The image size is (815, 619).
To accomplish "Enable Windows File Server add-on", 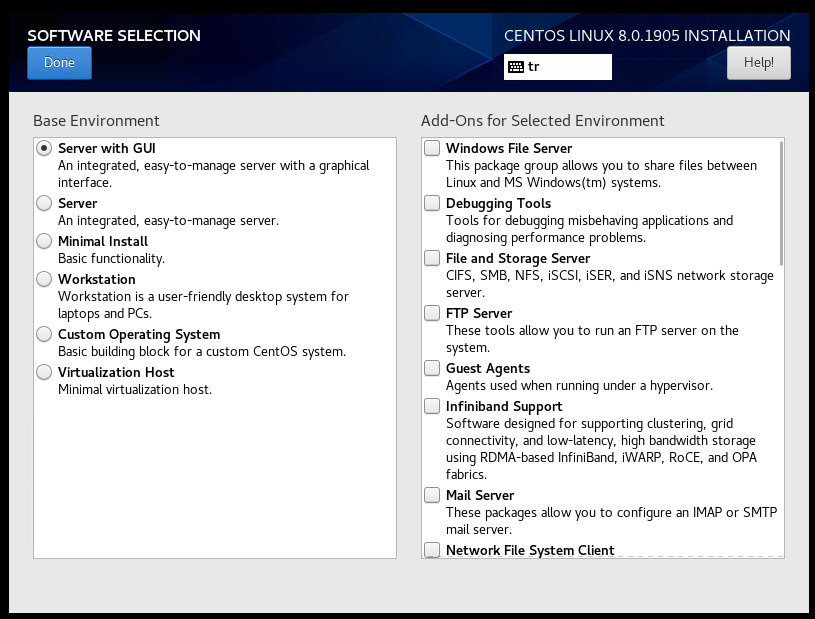I will 432,148.
